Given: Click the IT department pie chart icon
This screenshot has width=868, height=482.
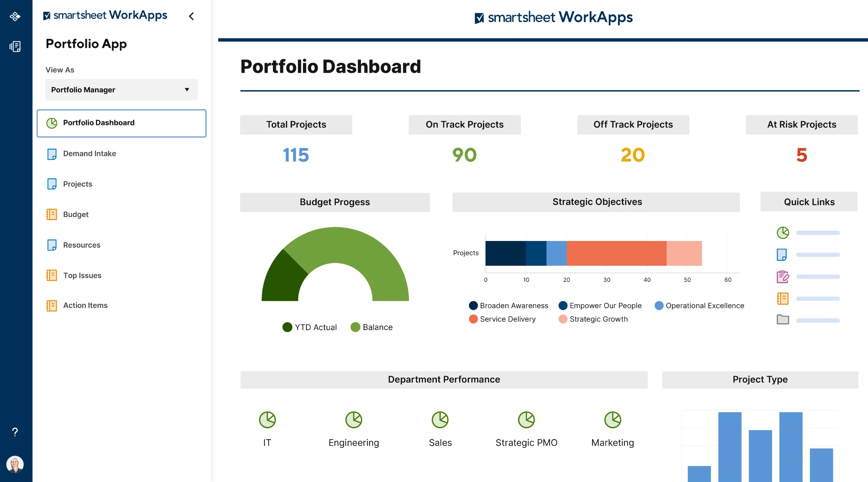Looking at the screenshot, I should coord(267,420).
